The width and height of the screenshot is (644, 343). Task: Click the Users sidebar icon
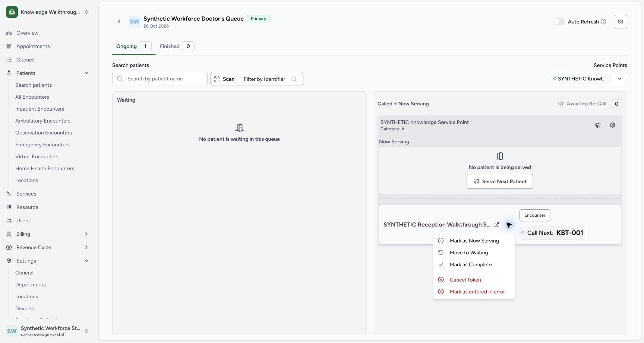pyautogui.click(x=9, y=220)
